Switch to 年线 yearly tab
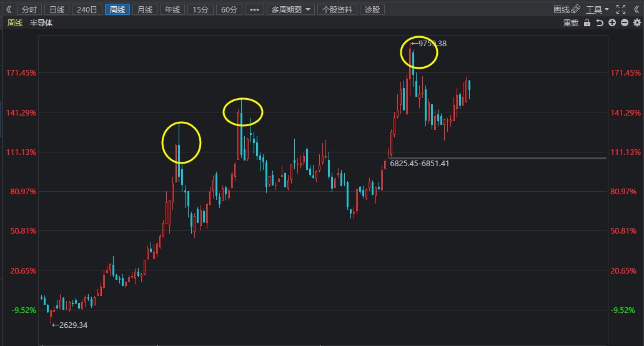The width and height of the screenshot is (644, 346). [x=172, y=9]
